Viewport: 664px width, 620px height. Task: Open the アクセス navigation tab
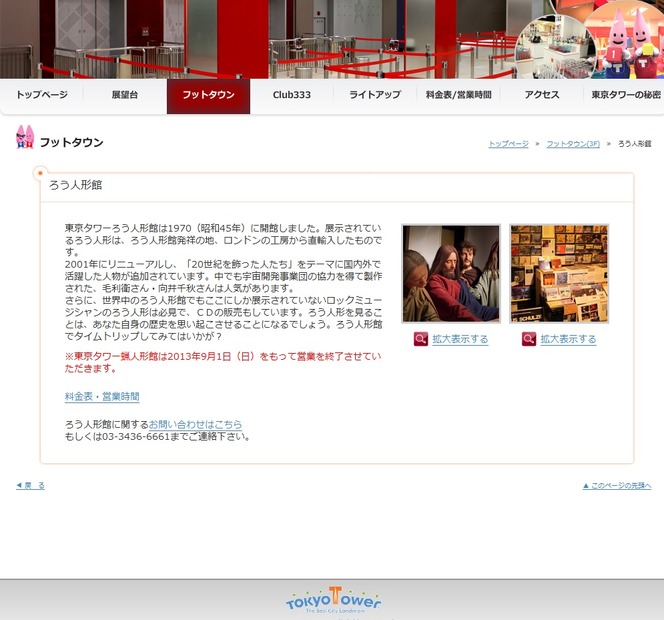click(x=542, y=95)
